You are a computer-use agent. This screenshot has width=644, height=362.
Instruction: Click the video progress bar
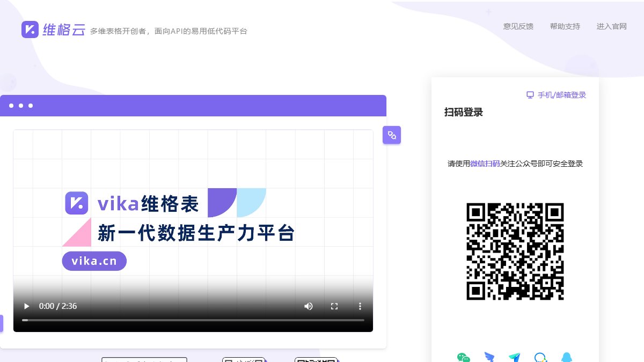point(193,320)
